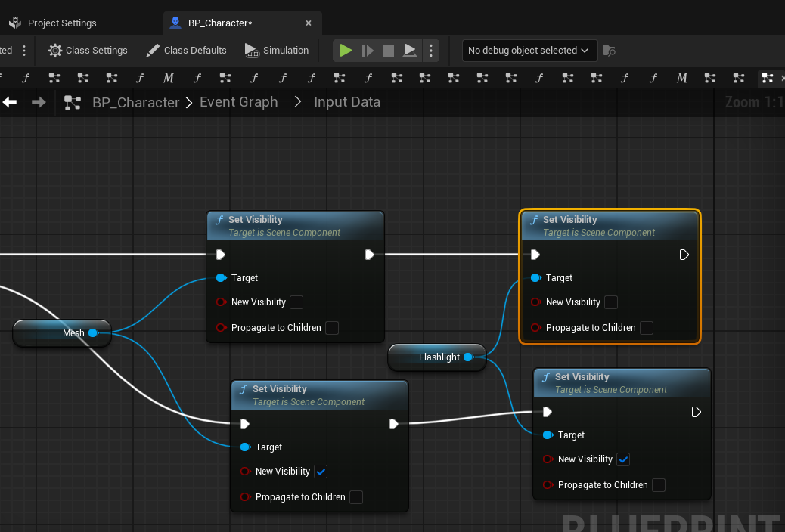Open the debug object selection dropdown
The image size is (785, 532).
point(529,51)
